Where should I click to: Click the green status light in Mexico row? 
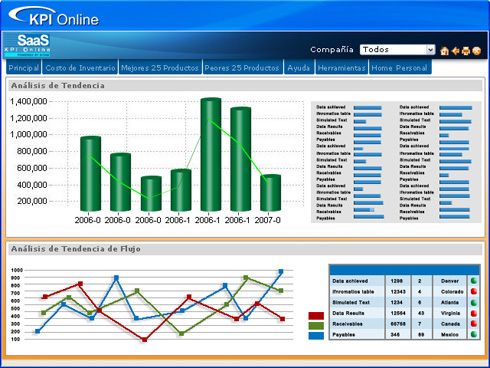click(474, 334)
